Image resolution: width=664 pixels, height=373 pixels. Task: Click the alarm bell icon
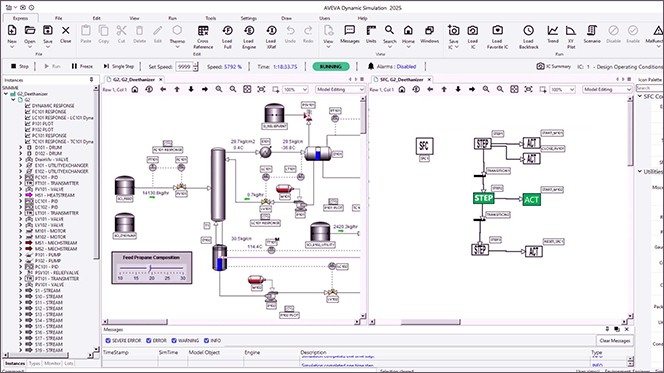click(x=371, y=66)
